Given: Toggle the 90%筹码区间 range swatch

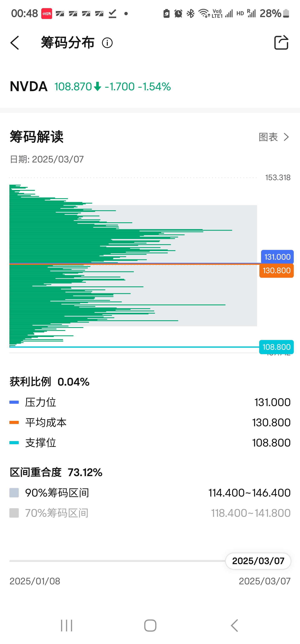Looking at the screenshot, I should click(x=14, y=493).
